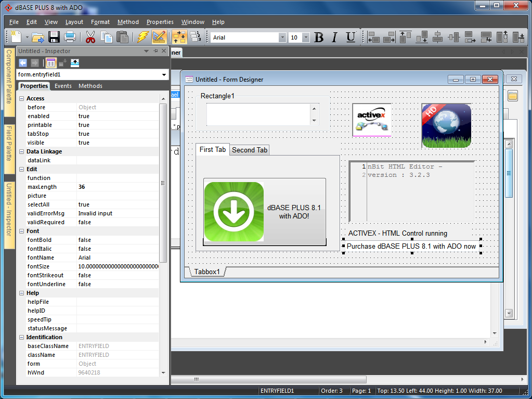Collapse the Help property group
This screenshot has height=399, width=532.
pos(22,293)
